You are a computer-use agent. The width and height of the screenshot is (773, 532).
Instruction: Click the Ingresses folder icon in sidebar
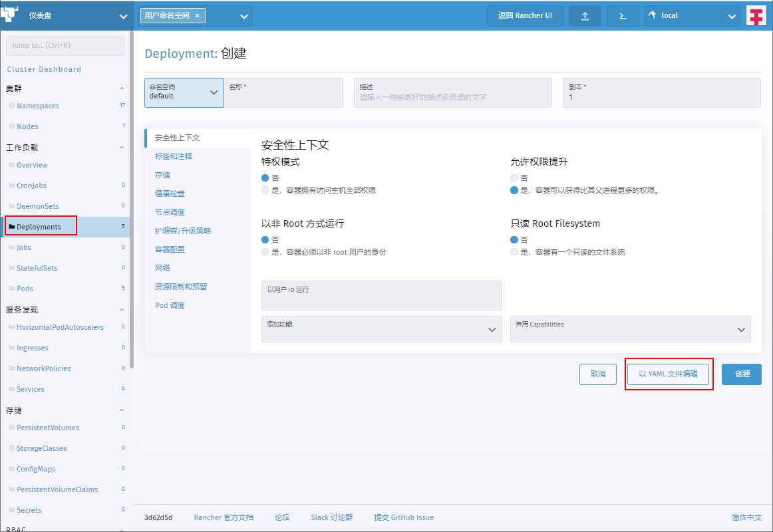point(11,348)
